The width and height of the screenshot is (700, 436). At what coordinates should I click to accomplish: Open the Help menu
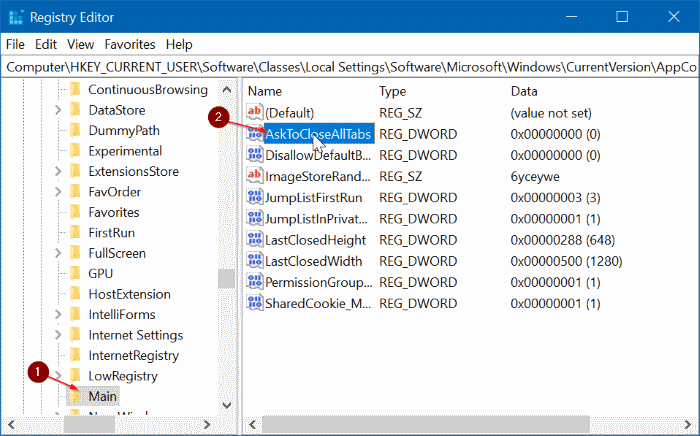179,44
